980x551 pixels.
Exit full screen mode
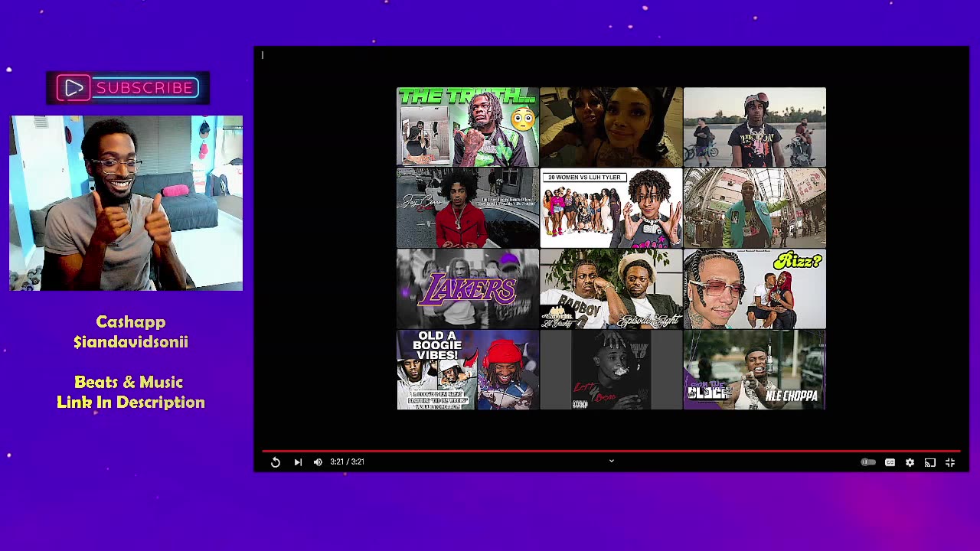click(x=950, y=462)
